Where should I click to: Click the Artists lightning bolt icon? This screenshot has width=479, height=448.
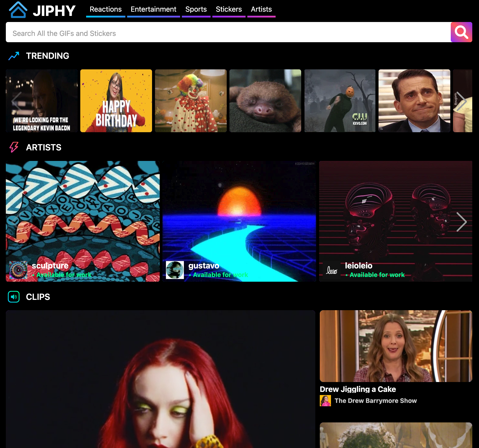click(x=14, y=147)
